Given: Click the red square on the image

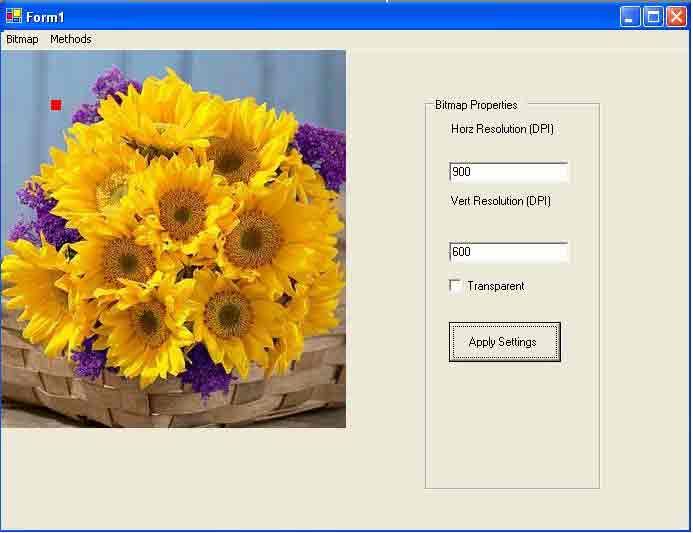Looking at the screenshot, I should (56, 105).
